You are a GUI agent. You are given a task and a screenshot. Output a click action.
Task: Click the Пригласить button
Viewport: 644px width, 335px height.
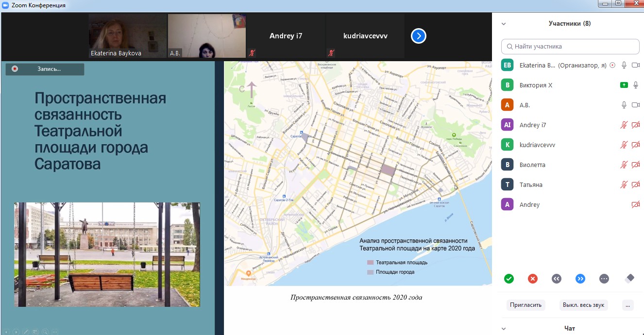[x=525, y=305]
